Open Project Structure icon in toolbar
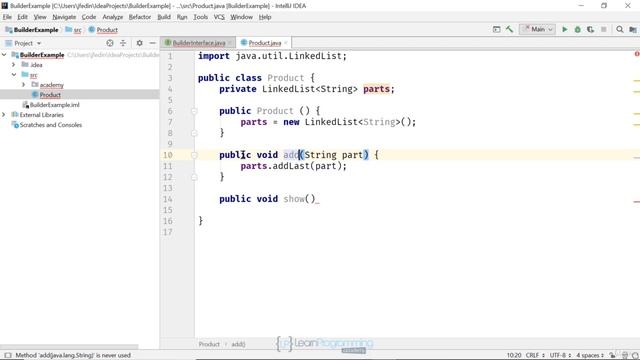 click(633, 29)
